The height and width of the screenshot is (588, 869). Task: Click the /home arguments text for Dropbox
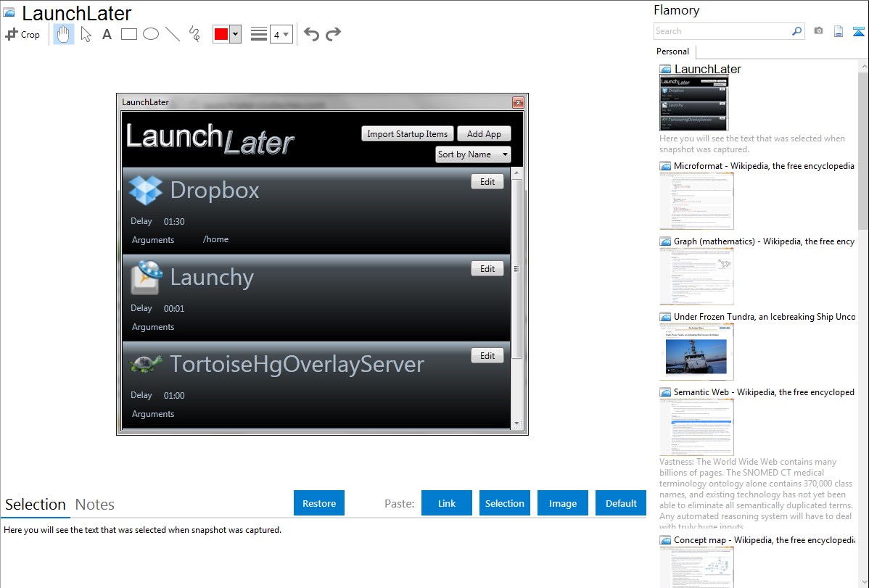point(215,239)
